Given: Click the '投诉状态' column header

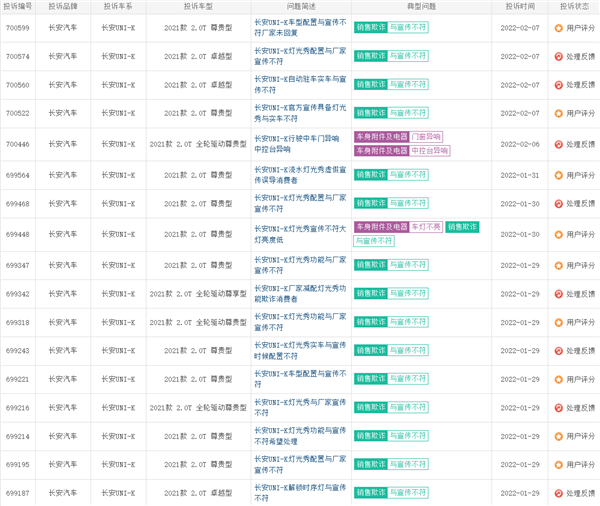Looking at the screenshot, I should [574, 7].
